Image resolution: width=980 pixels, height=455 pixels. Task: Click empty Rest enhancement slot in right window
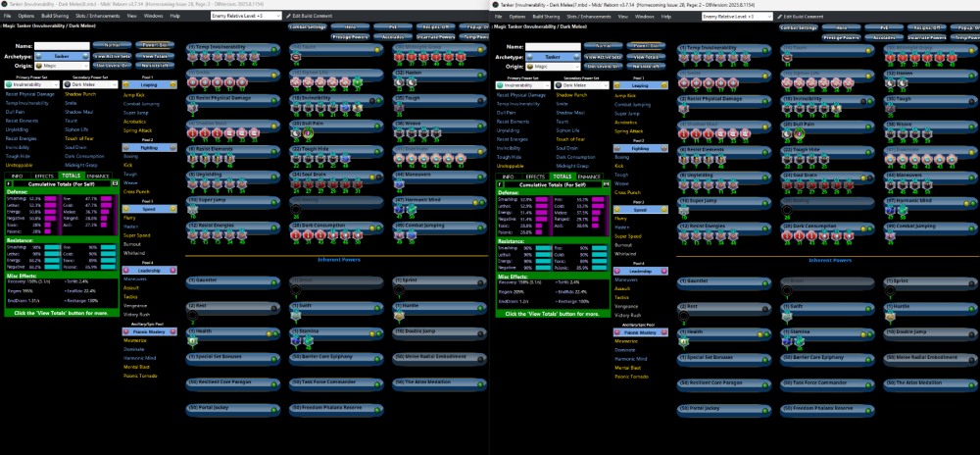coord(683,316)
